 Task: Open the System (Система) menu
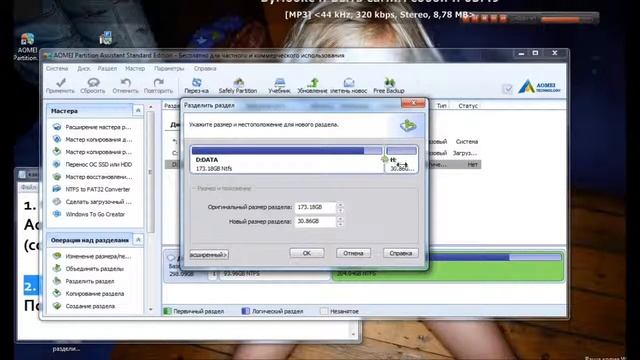[x=57, y=69]
